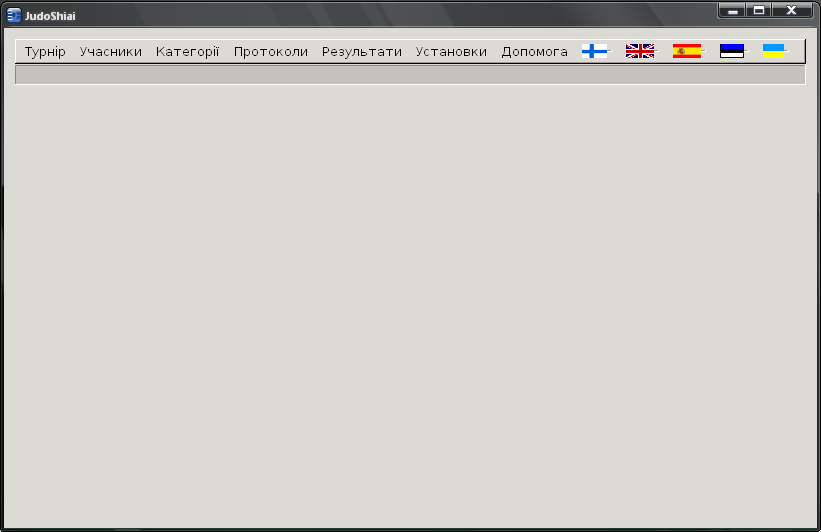This screenshot has width=821, height=532.
Task: Set language with the Ukrainian flag
Action: 773,51
